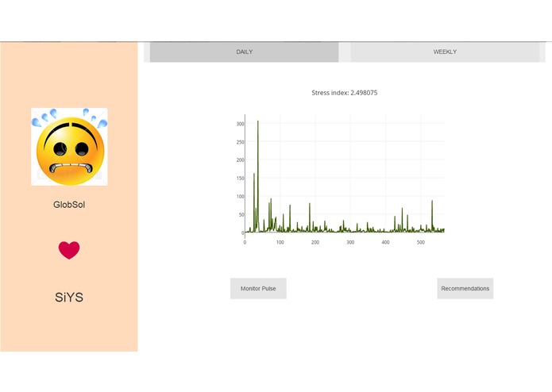Click the 300 label on the x-axis

[350, 242]
